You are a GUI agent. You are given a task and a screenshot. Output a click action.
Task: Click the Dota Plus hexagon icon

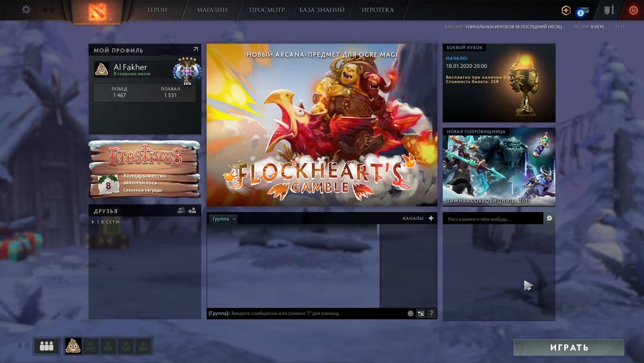coord(566,10)
